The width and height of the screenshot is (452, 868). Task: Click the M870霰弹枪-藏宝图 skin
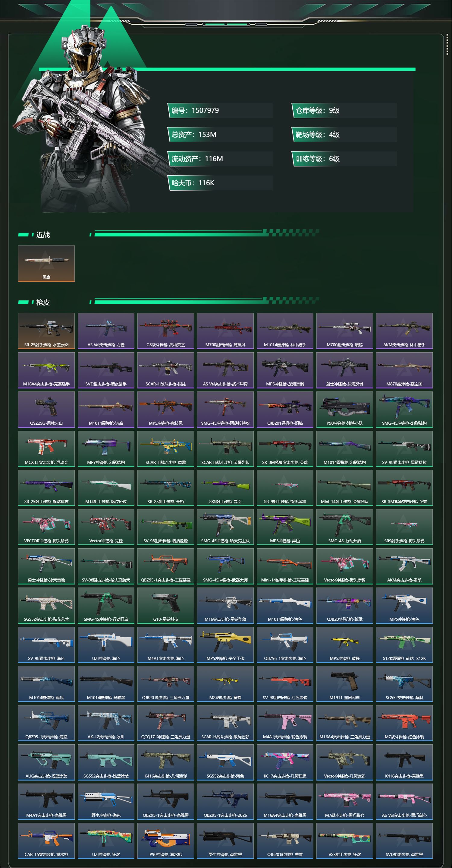point(404,370)
